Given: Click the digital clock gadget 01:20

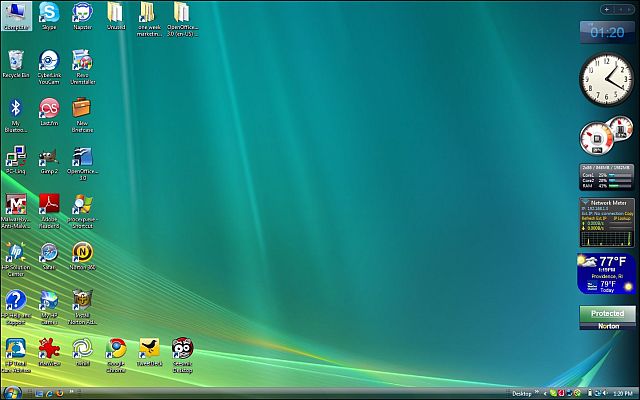Looking at the screenshot, I should coord(607,32).
